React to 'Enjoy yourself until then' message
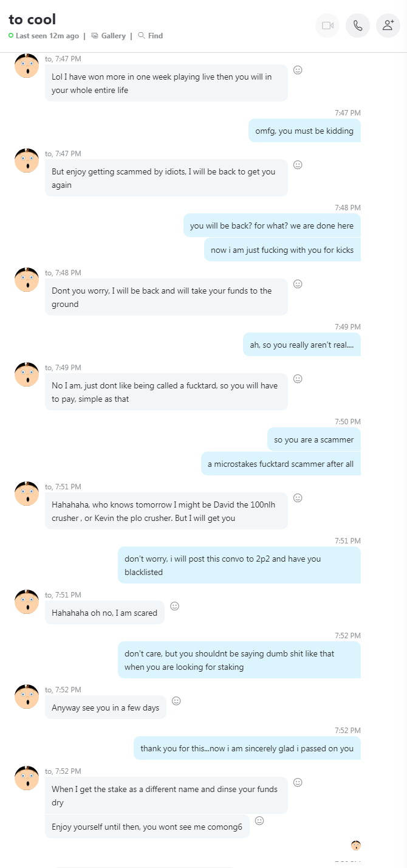This screenshot has width=407, height=868. pyautogui.click(x=259, y=821)
